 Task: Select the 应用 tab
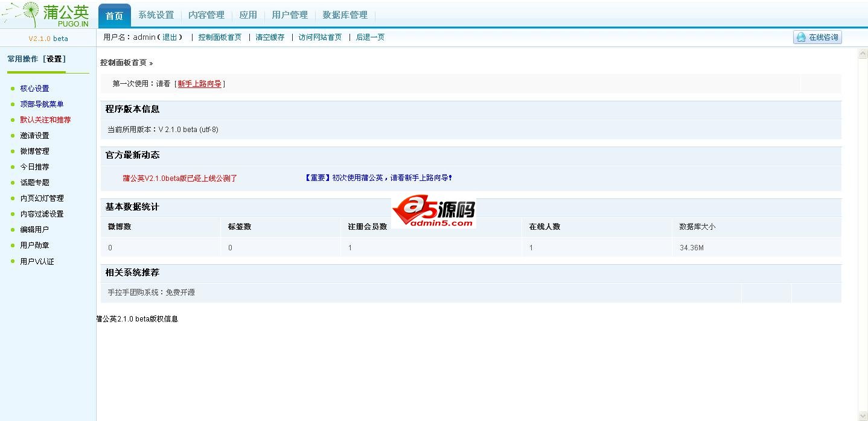tap(248, 15)
